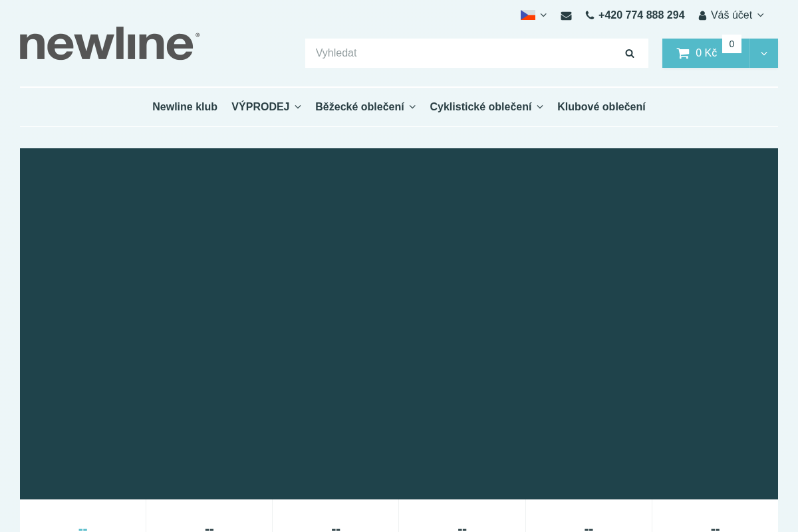The height and width of the screenshot is (532, 798).
Task: Open Newline klub menu item
Action: 185,107
